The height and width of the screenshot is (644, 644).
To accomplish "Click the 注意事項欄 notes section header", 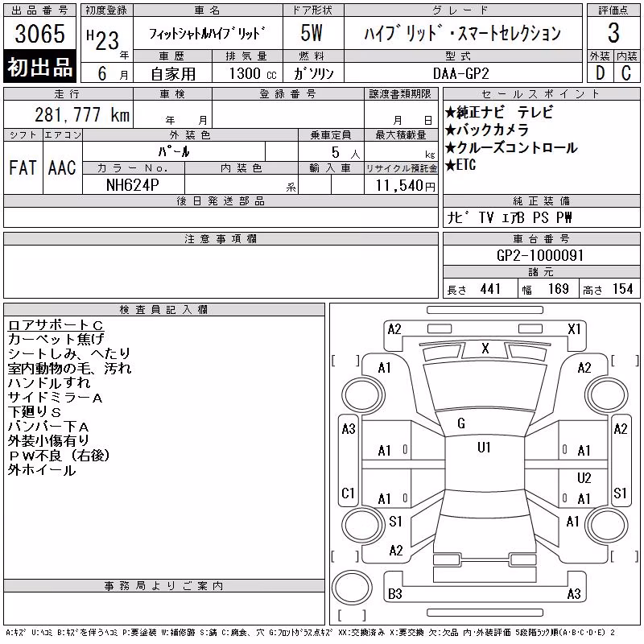I will coord(221,238).
